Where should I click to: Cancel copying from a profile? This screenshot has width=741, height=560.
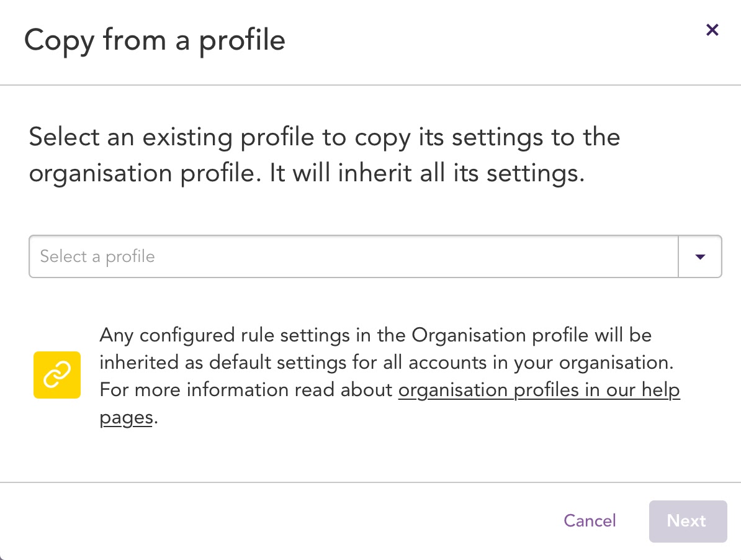[x=590, y=521]
